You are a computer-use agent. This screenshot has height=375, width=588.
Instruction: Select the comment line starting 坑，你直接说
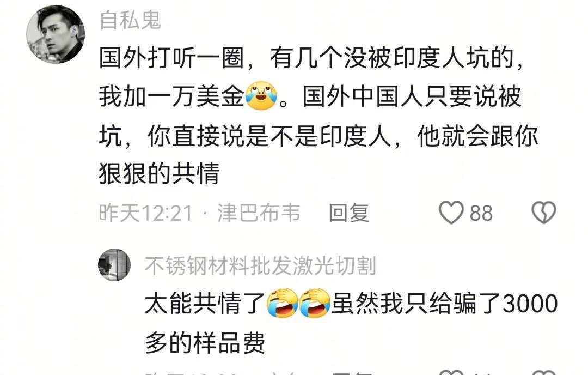pyautogui.click(x=318, y=135)
